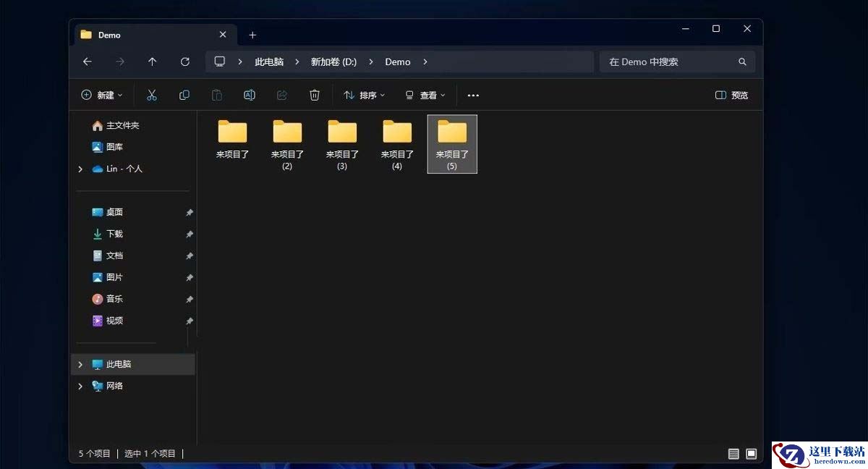This screenshot has height=469, width=868.
Task: Select the 来项目了 (4) folder
Action: (x=397, y=144)
